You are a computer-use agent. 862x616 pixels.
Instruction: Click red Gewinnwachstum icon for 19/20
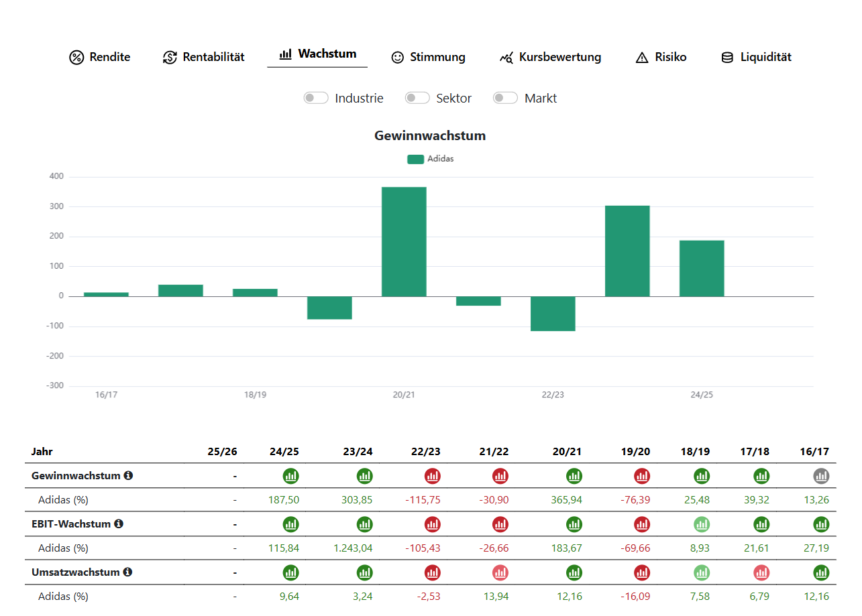click(642, 476)
